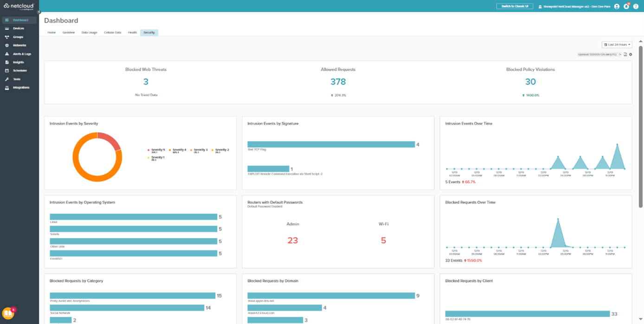This screenshot has width=644, height=324.
Task: Open Integrations in the sidebar
Action: pyautogui.click(x=19, y=87)
